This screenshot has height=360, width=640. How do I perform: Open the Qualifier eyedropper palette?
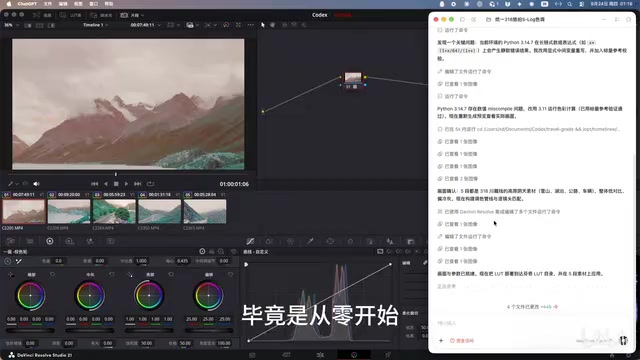click(310, 241)
